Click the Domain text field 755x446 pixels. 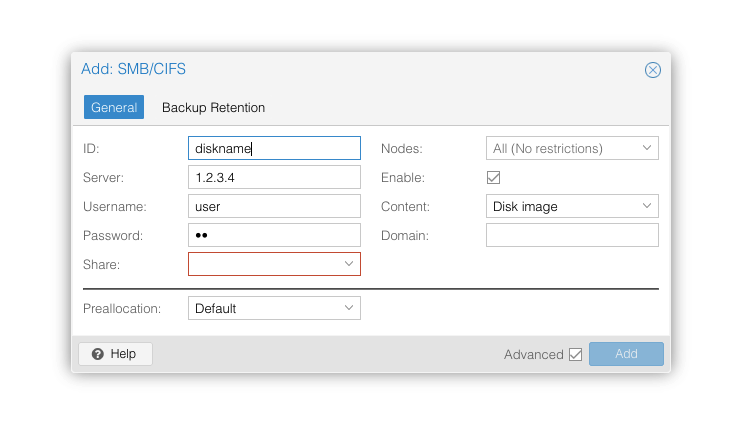(572, 235)
